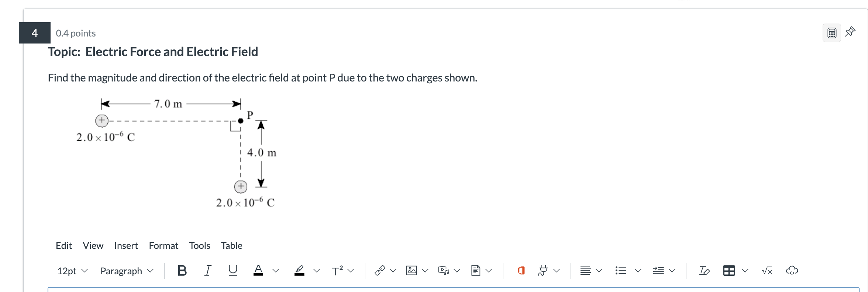Screen dimensions: 868x292
Task: Open the text color swatch picker
Action: point(258,270)
